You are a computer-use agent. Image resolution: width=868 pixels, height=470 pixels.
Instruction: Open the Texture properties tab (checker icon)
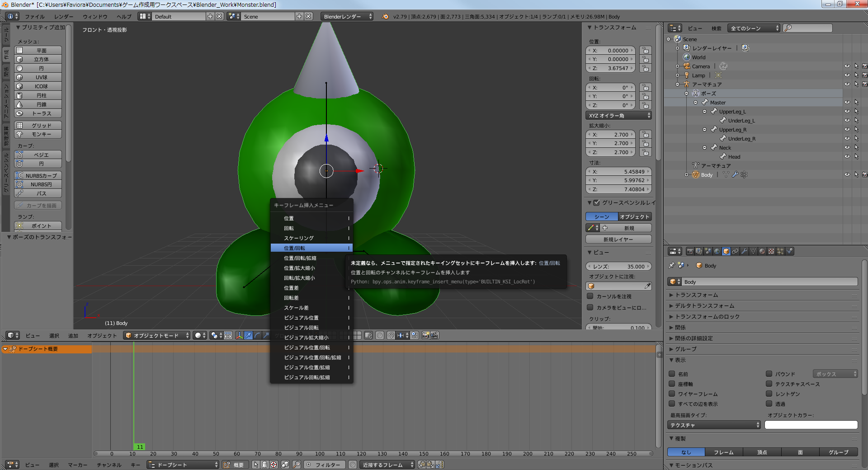pyautogui.click(x=771, y=251)
